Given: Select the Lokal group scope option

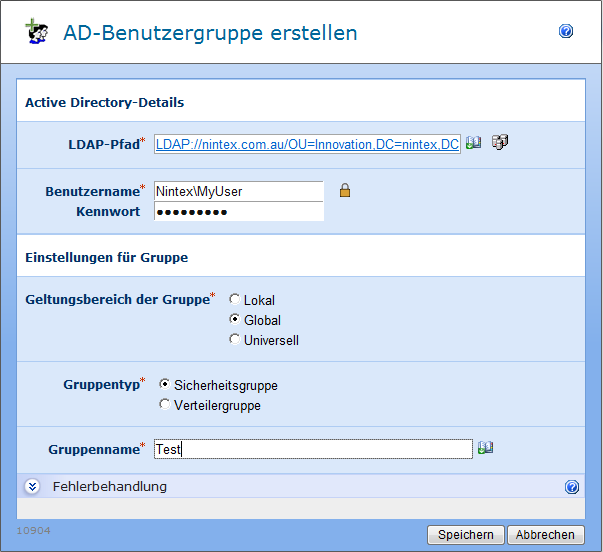Looking at the screenshot, I should point(235,300).
